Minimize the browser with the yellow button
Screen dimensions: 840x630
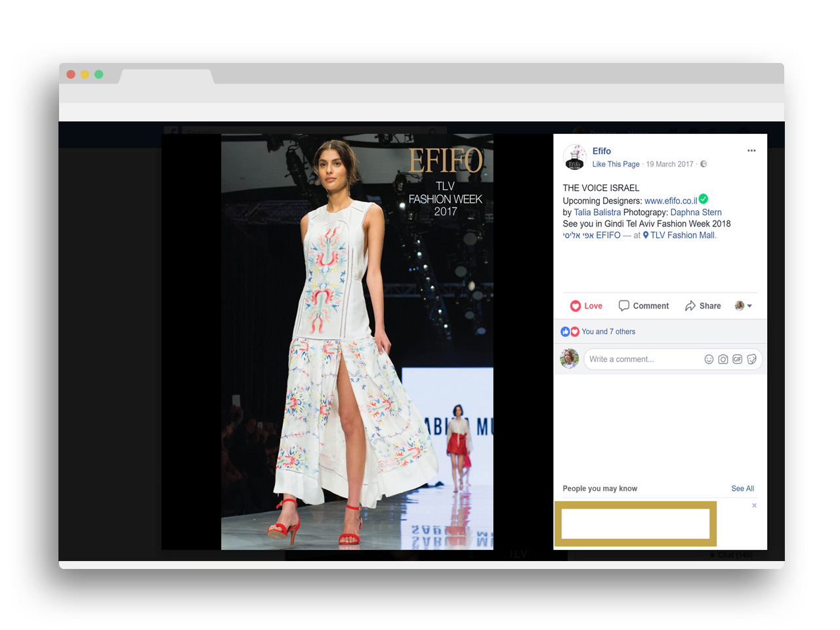[85, 74]
